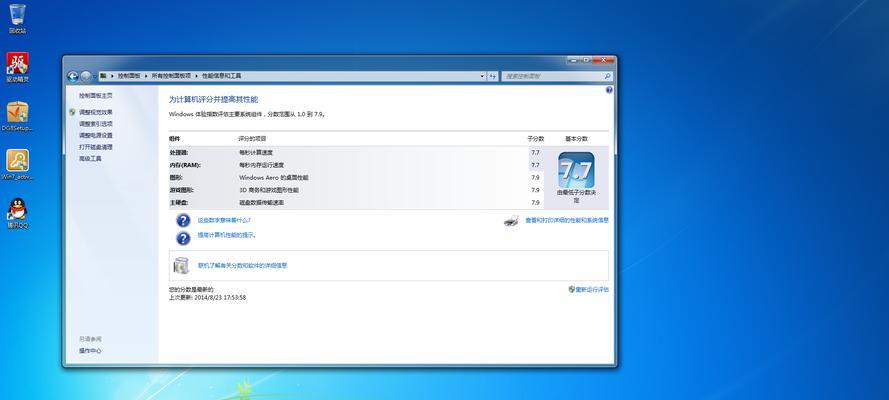Click 控制面板 breadcrumb segment
Screen dimensions: 889x400
[129, 76]
